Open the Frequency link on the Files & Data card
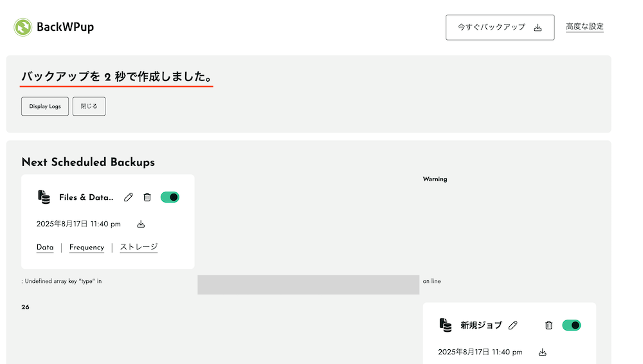Image resolution: width=643 pixels, height=364 pixels. [87, 248]
